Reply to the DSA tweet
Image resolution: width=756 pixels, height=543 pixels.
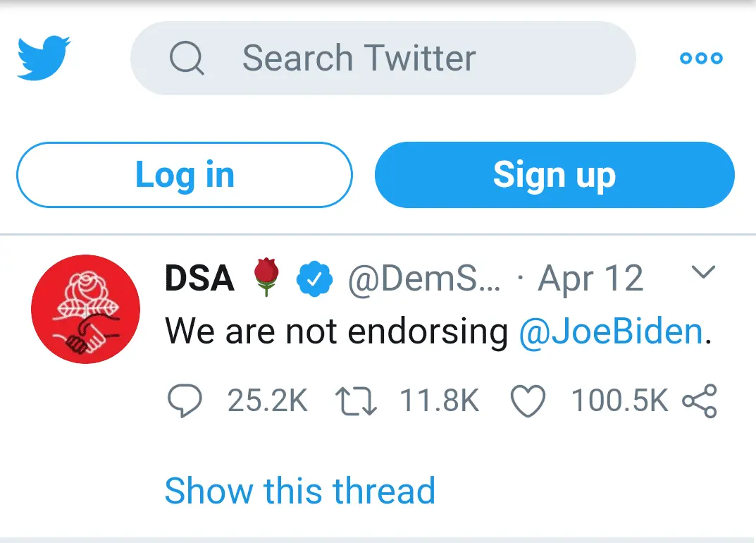pos(185,402)
